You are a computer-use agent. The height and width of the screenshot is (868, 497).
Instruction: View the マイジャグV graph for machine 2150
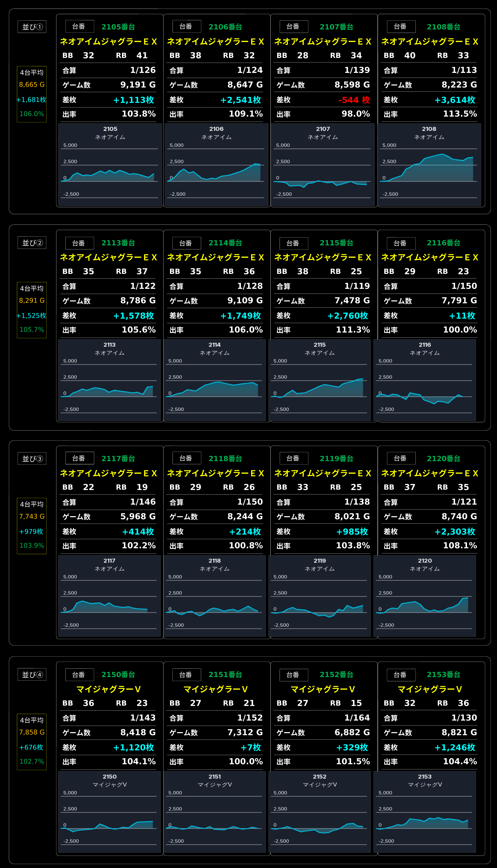pyautogui.click(x=109, y=812)
